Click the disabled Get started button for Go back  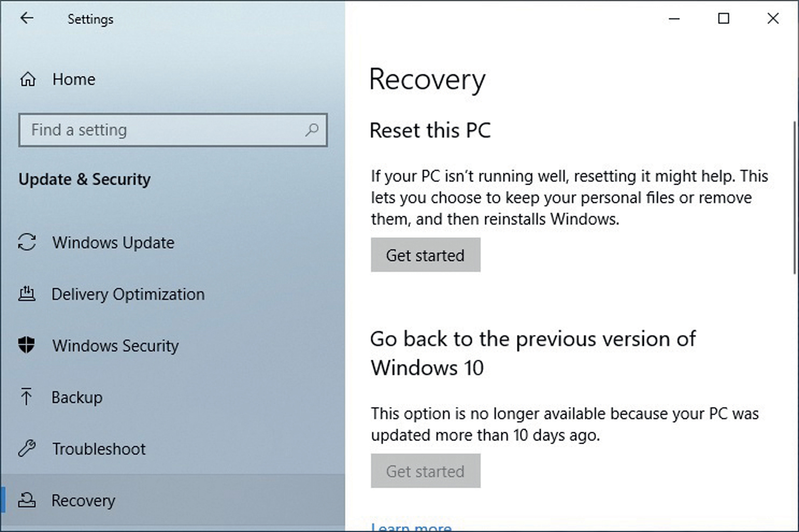(x=425, y=471)
